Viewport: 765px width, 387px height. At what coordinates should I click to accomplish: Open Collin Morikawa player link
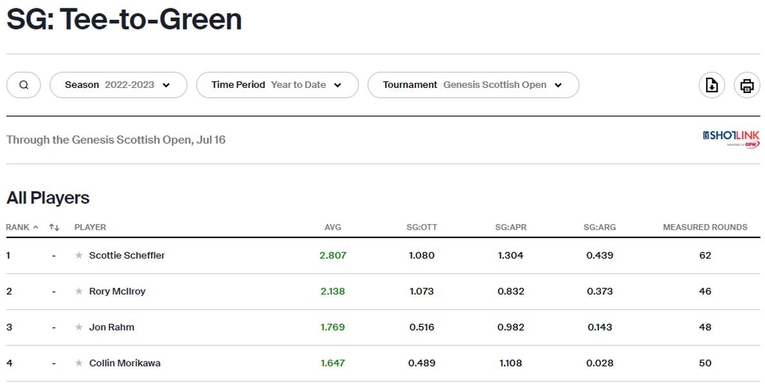tap(125, 363)
